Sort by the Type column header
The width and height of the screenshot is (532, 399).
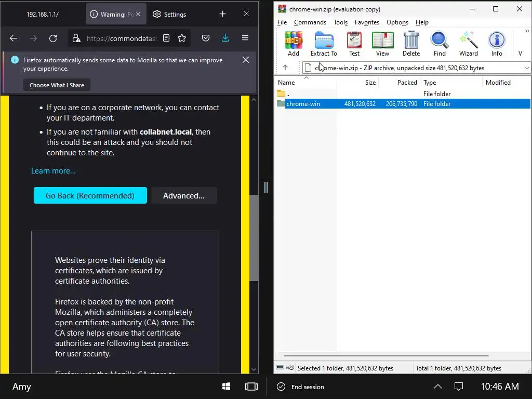pyautogui.click(x=451, y=83)
